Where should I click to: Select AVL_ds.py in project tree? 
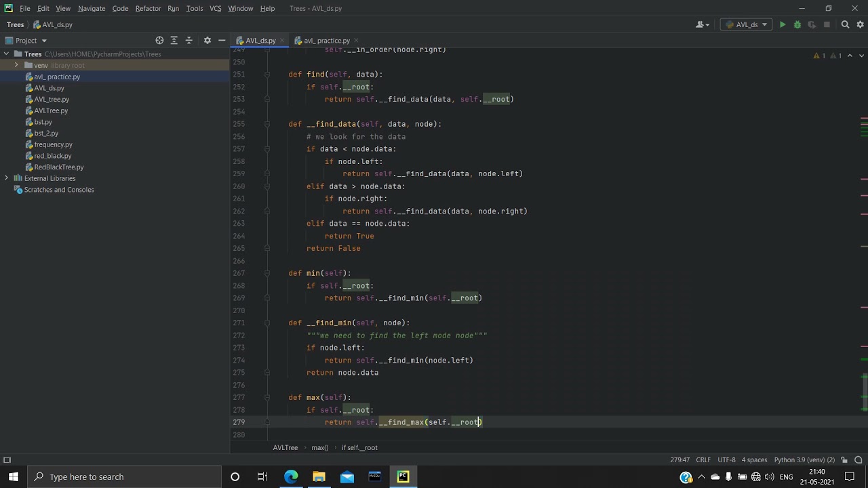pos(49,88)
